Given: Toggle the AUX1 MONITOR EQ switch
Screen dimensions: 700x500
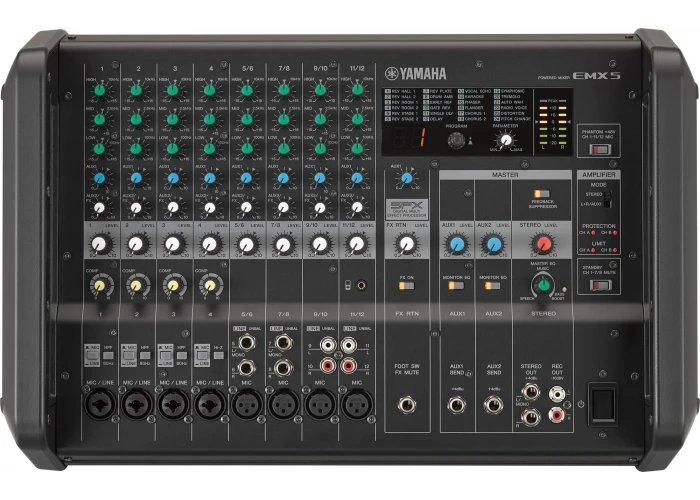Looking at the screenshot, I should (456, 285).
